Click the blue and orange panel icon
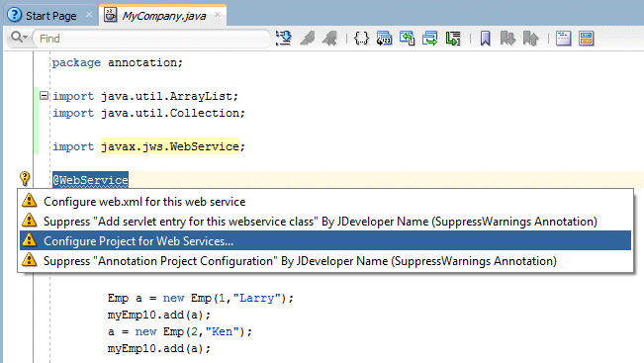 pyautogui.click(x=586, y=39)
